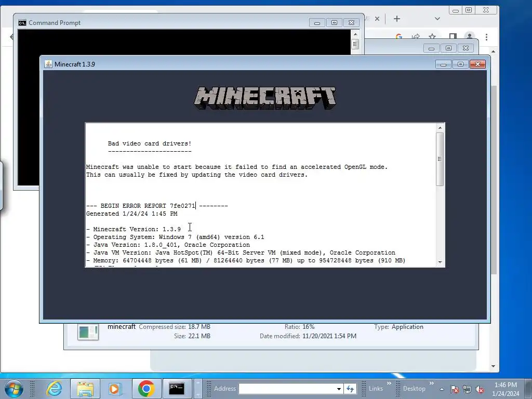Click the Google icon in Chrome address bar
The image size is (532, 399).
coord(398,36)
